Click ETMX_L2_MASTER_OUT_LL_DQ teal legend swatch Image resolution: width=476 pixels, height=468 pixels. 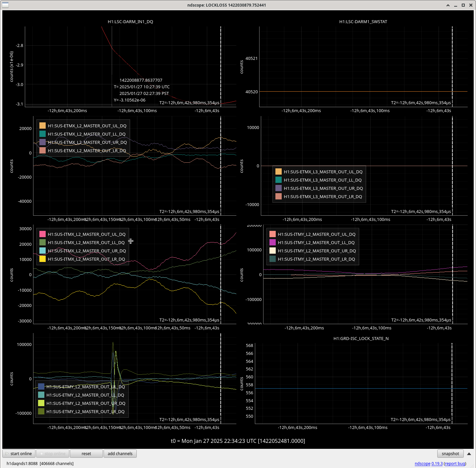[x=42, y=134]
